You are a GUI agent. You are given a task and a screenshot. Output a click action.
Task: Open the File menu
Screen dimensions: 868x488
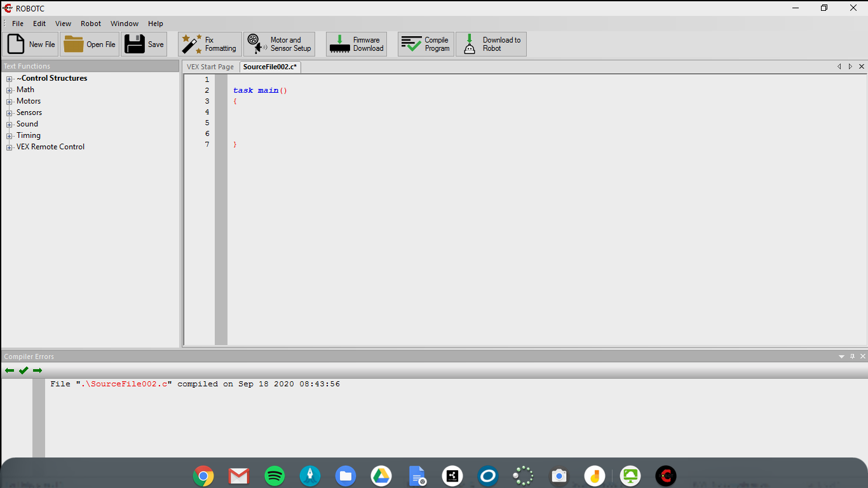click(x=18, y=24)
